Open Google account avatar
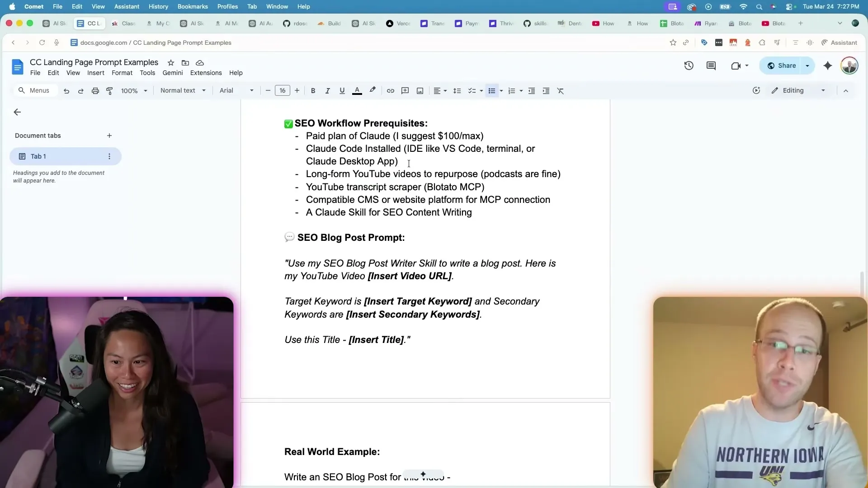The image size is (868, 488). tap(849, 66)
